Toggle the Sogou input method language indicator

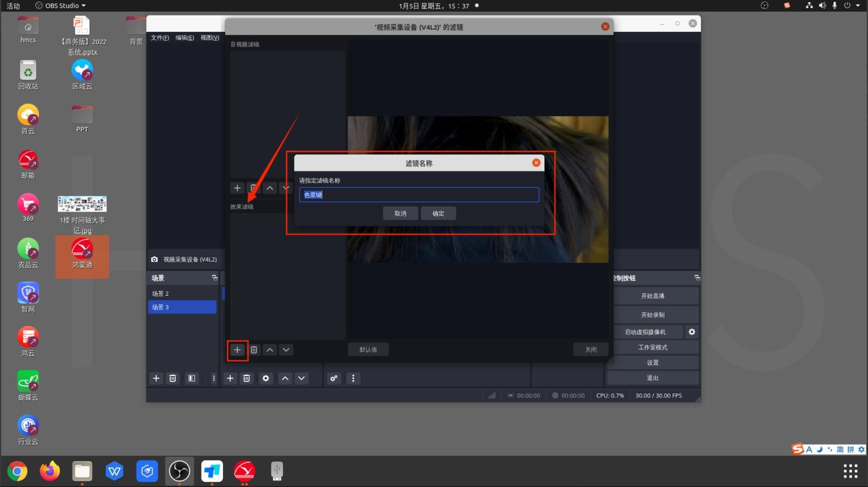[809, 450]
